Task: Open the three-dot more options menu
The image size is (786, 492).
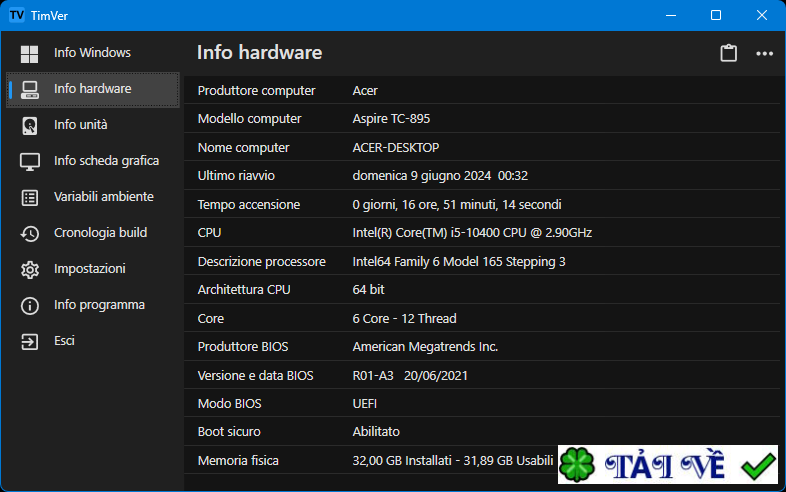Action: pyautogui.click(x=765, y=53)
